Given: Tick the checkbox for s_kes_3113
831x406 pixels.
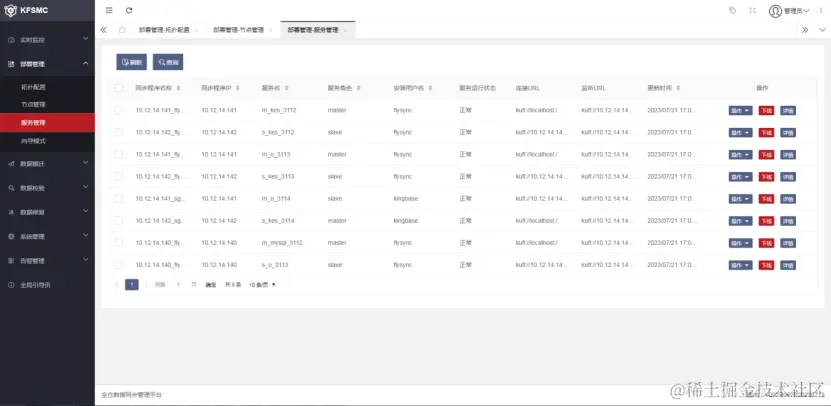Looking at the screenshot, I should pyautogui.click(x=119, y=176).
